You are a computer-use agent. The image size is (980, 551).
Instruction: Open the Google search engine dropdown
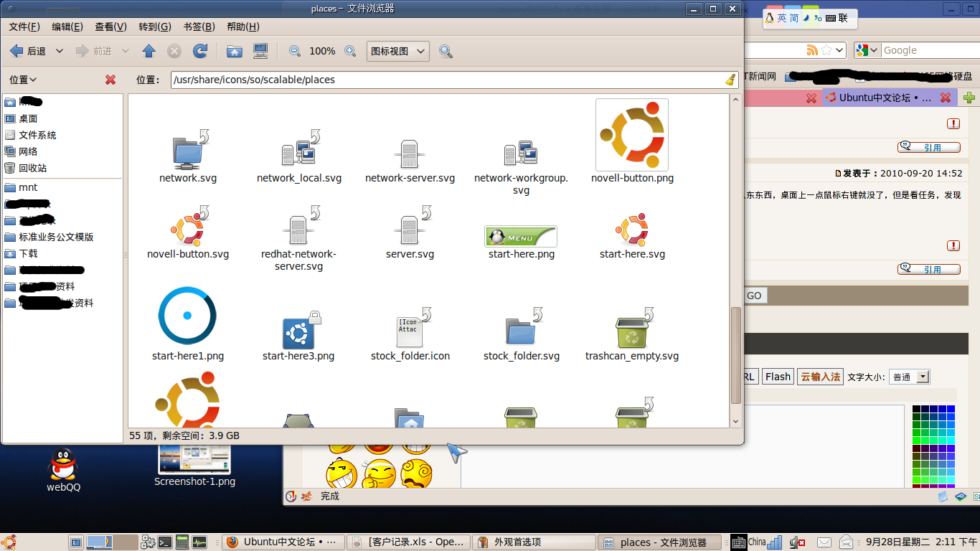[867, 50]
